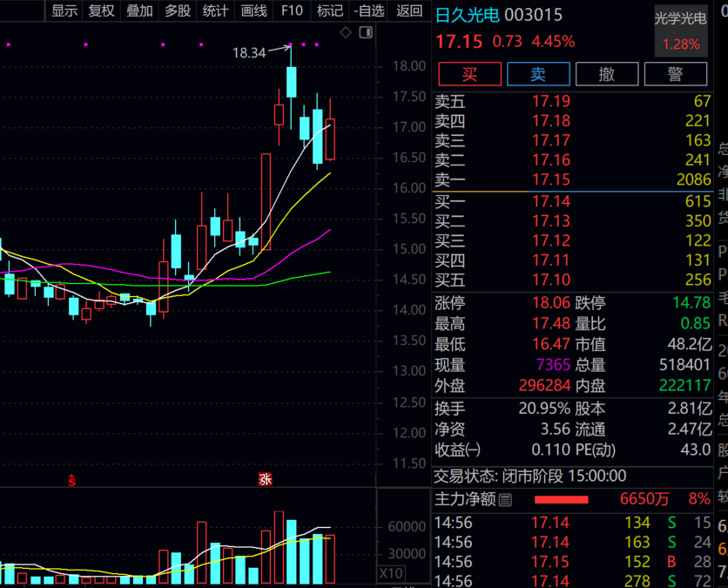728x588 pixels.
Task: Select the 画线 drawing tool
Action: (254, 10)
